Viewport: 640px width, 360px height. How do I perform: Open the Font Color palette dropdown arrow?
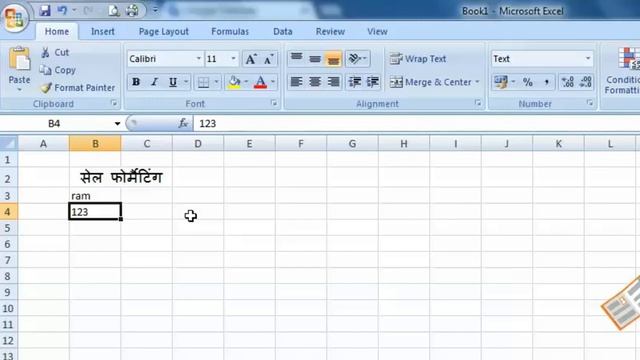[x=273, y=82]
